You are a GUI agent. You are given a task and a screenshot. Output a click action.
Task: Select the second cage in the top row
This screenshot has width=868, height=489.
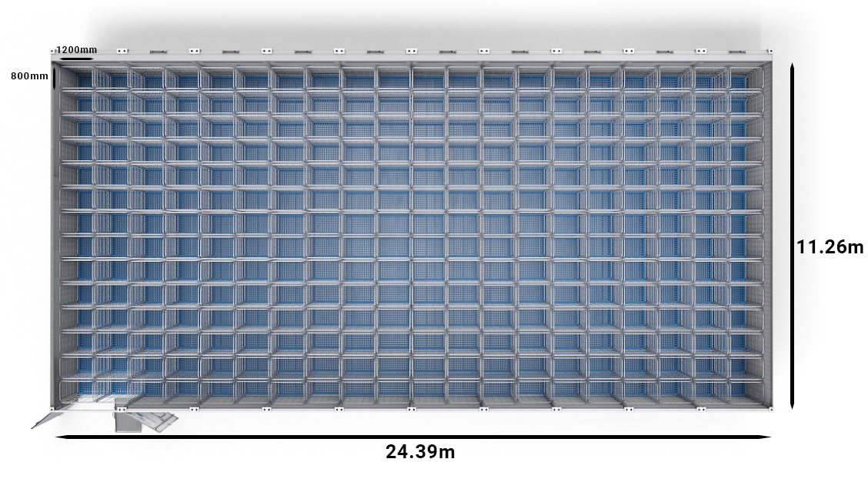[x=111, y=79]
